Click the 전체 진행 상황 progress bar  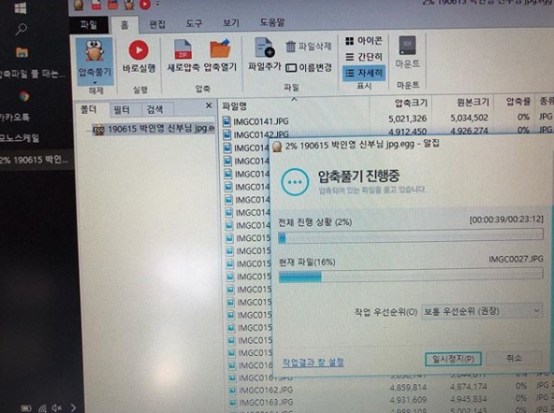(x=411, y=236)
